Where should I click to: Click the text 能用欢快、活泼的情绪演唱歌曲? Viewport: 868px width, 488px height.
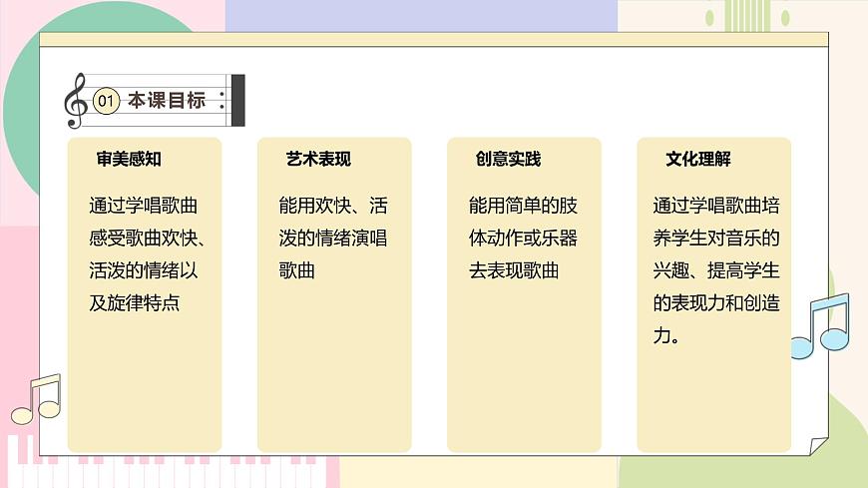[333, 239]
